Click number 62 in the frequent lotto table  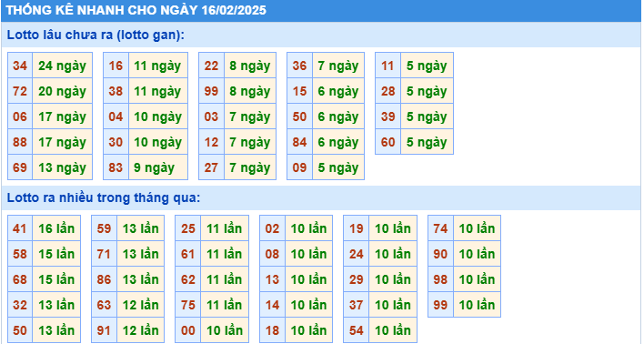(187, 279)
